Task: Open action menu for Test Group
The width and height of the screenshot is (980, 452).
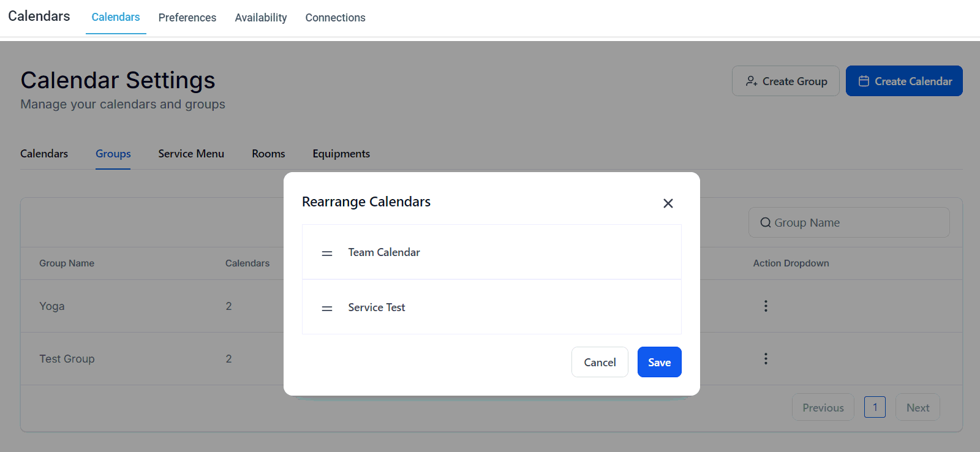Action: click(765, 359)
